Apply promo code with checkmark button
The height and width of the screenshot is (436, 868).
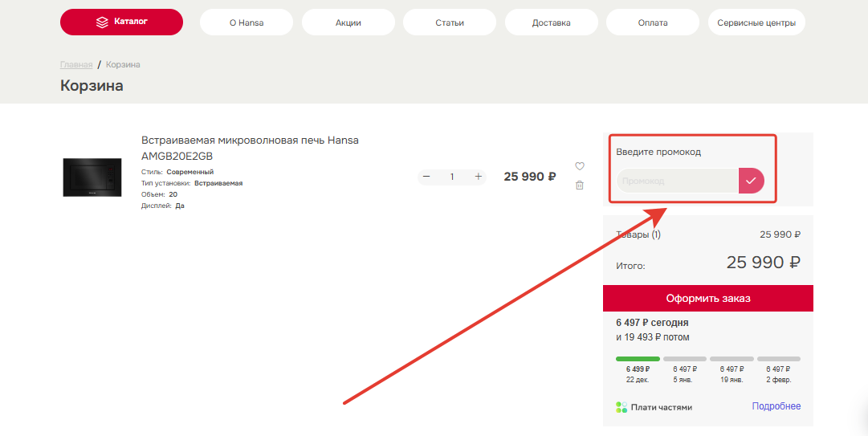click(x=752, y=181)
